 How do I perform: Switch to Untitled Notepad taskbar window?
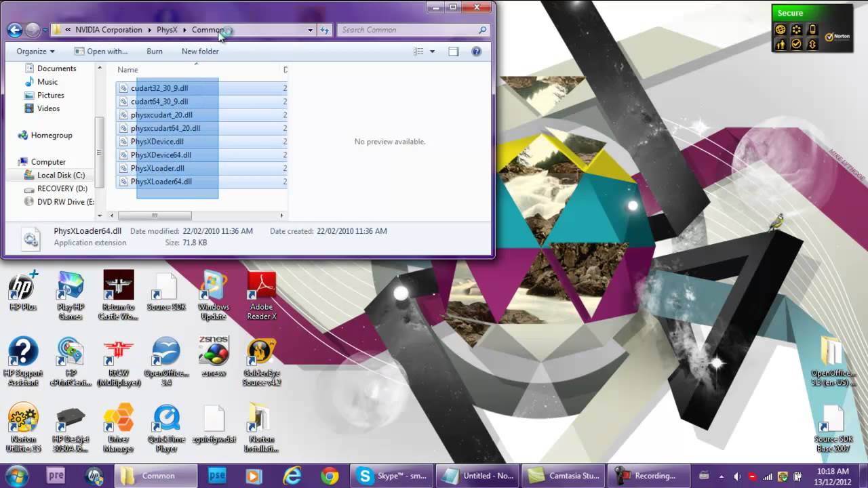click(x=477, y=476)
